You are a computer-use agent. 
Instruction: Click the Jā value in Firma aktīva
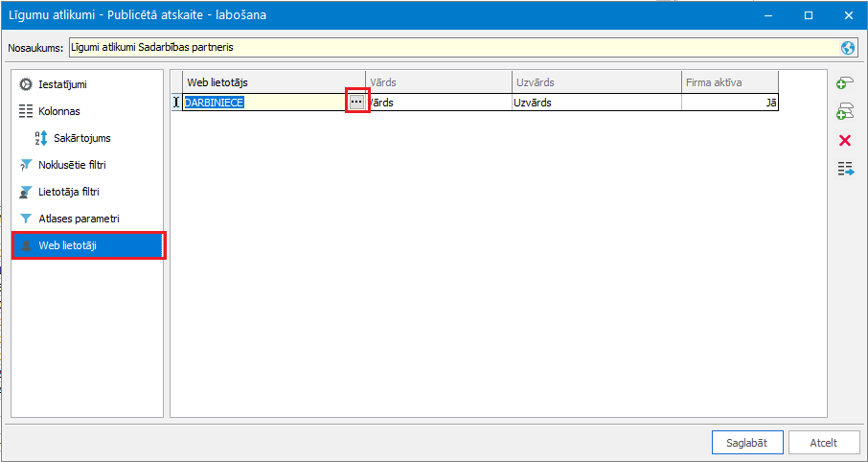pos(770,103)
